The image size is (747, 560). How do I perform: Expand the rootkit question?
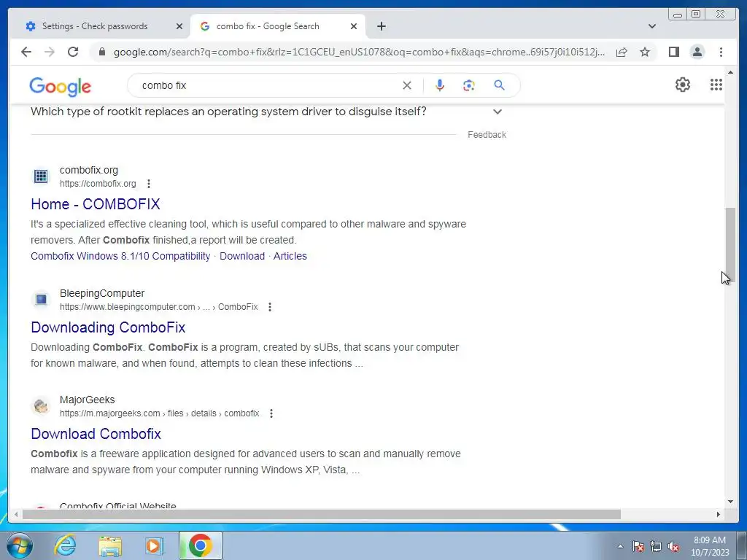pyautogui.click(x=498, y=112)
